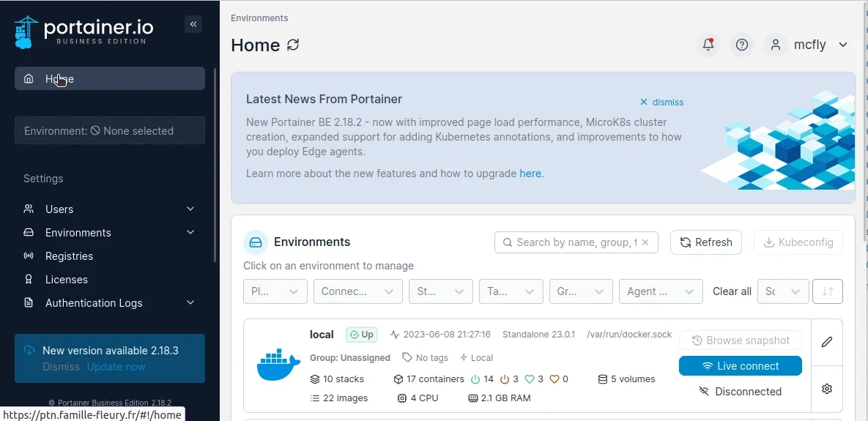Click the Live connect button
Screen dimensions: 868x421
coord(740,366)
